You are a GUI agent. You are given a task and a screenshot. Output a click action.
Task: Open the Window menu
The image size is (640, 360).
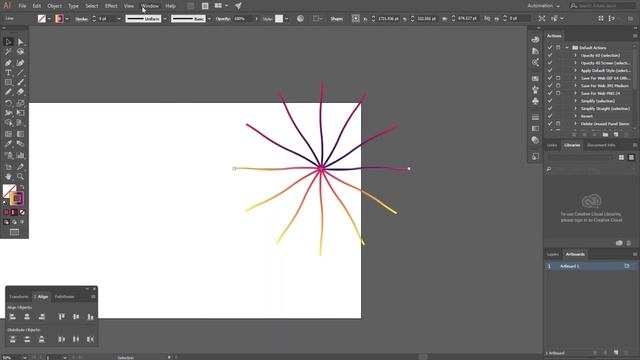[x=150, y=6]
